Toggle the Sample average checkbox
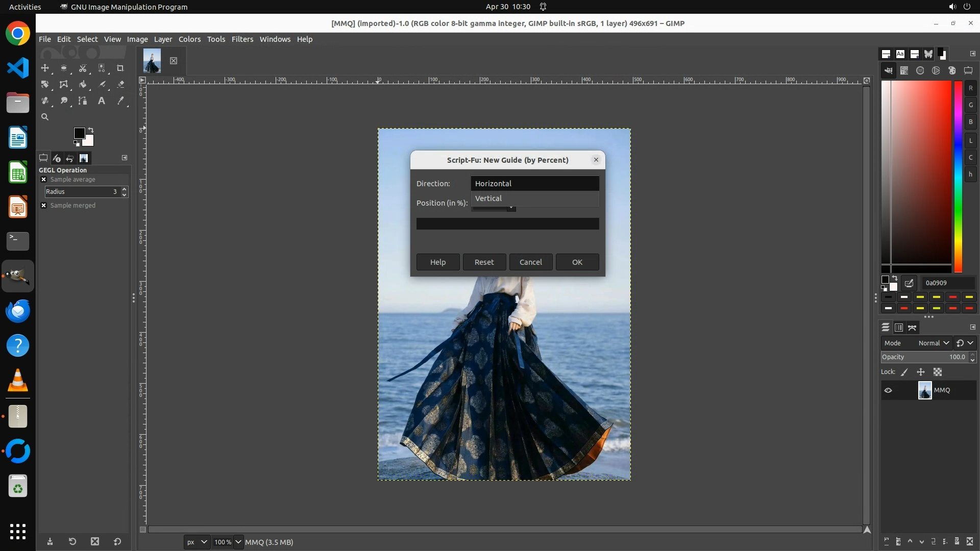 click(x=44, y=180)
